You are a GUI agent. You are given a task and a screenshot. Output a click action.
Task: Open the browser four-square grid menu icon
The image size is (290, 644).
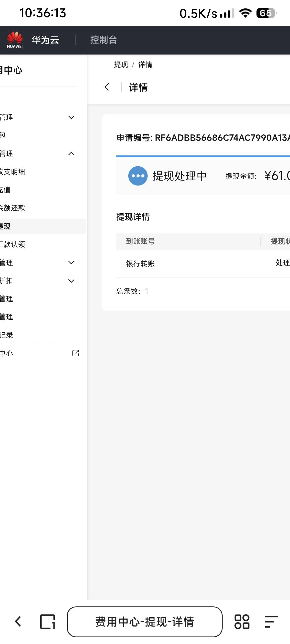242,621
